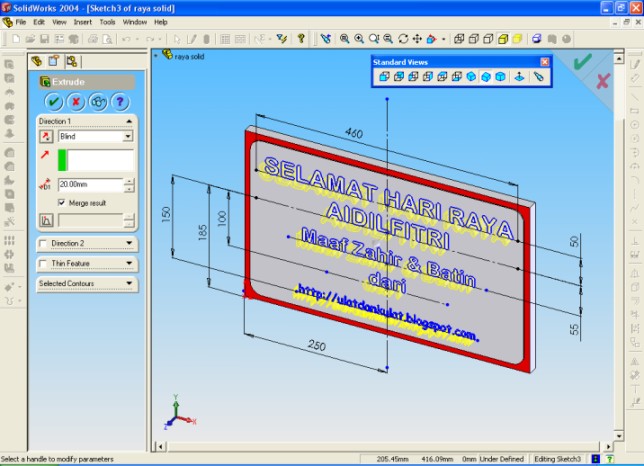
Task: Click the Help question mark toolbar icon
Action: coord(301,39)
